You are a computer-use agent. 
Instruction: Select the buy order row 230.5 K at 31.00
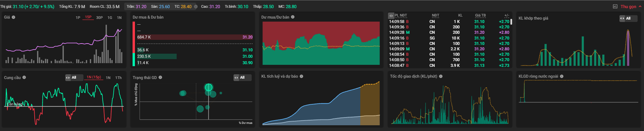pos(194,56)
